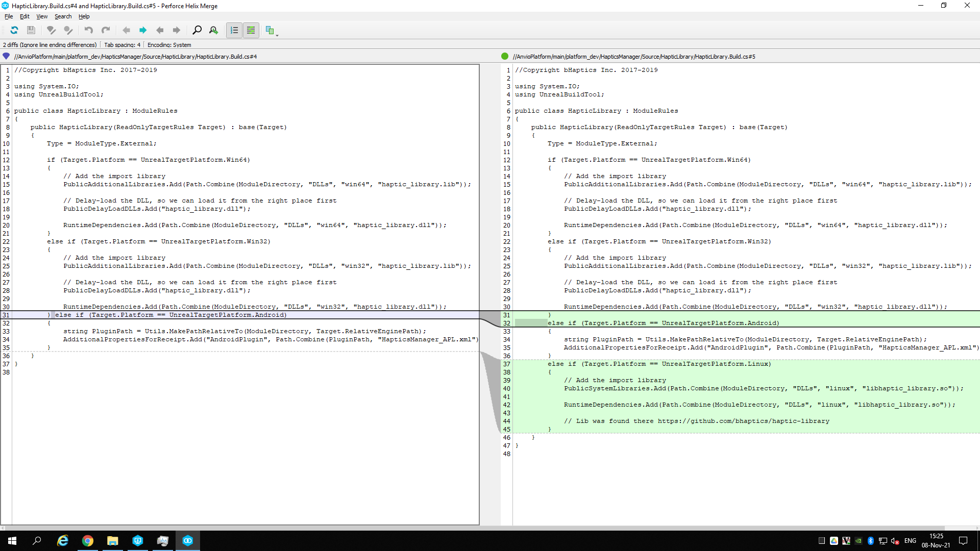Click the libhaptic_library.so line 40 in right pane
Viewport: 980px width, 551px height.
[764, 389]
